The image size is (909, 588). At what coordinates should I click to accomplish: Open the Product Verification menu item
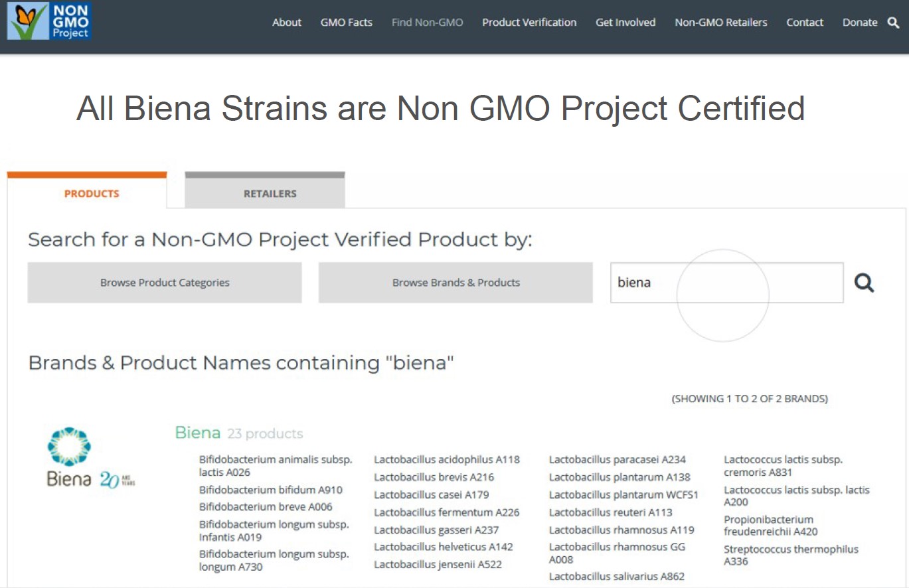pyautogui.click(x=529, y=23)
